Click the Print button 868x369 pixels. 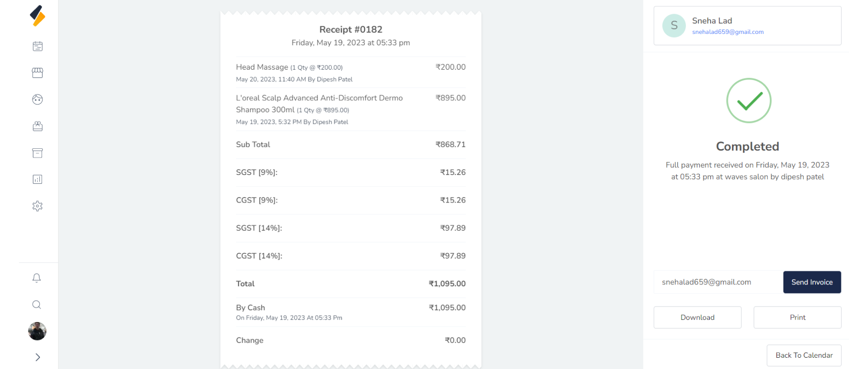797,317
